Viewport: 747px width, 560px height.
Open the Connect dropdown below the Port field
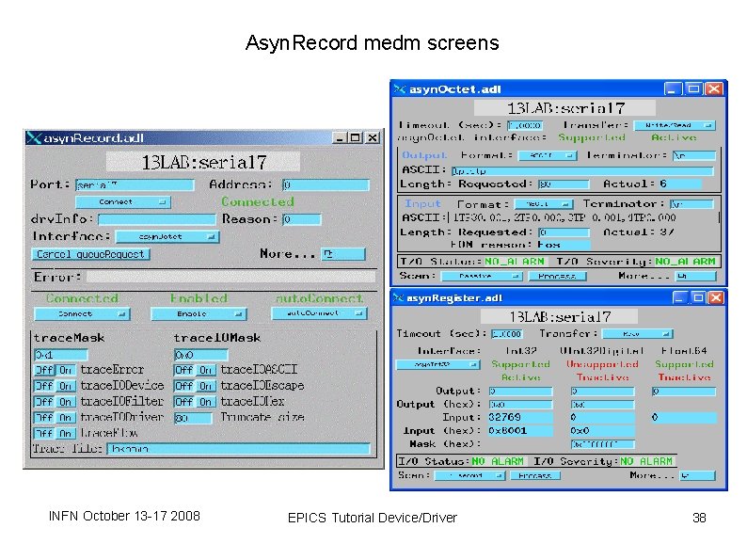pos(123,202)
